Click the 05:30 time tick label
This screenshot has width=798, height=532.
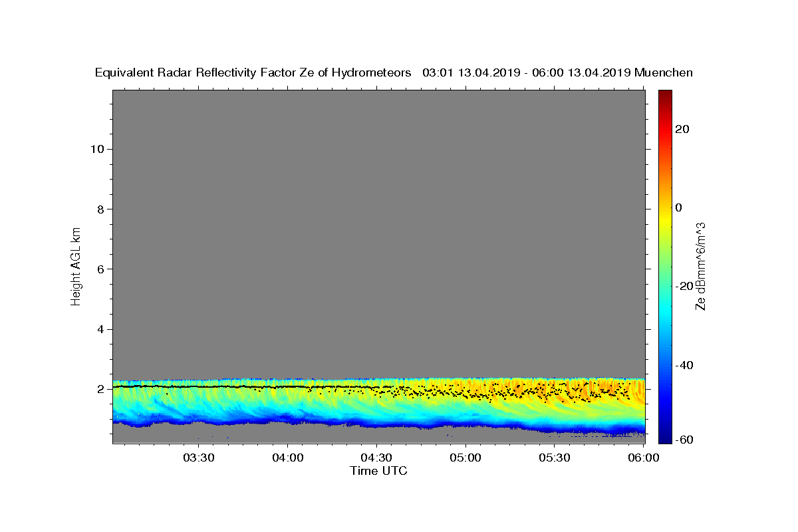[x=555, y=458]
